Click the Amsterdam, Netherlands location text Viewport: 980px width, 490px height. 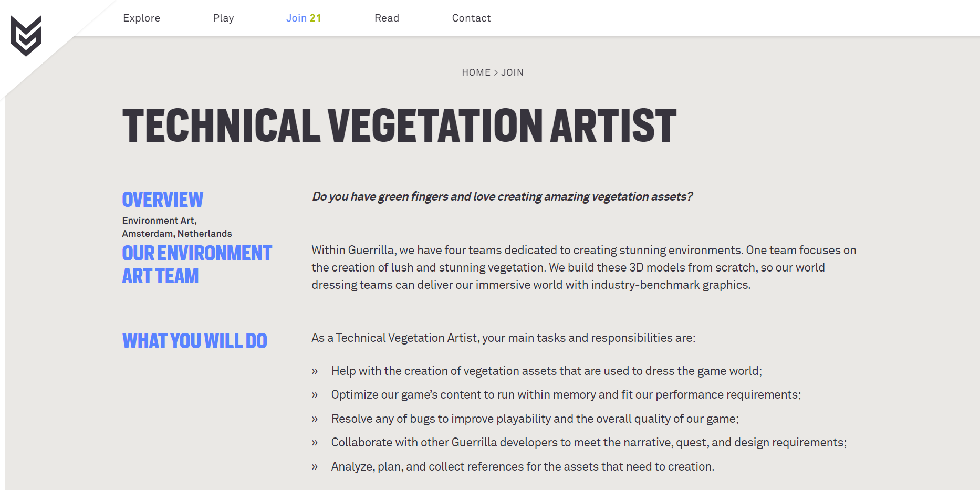177,234
